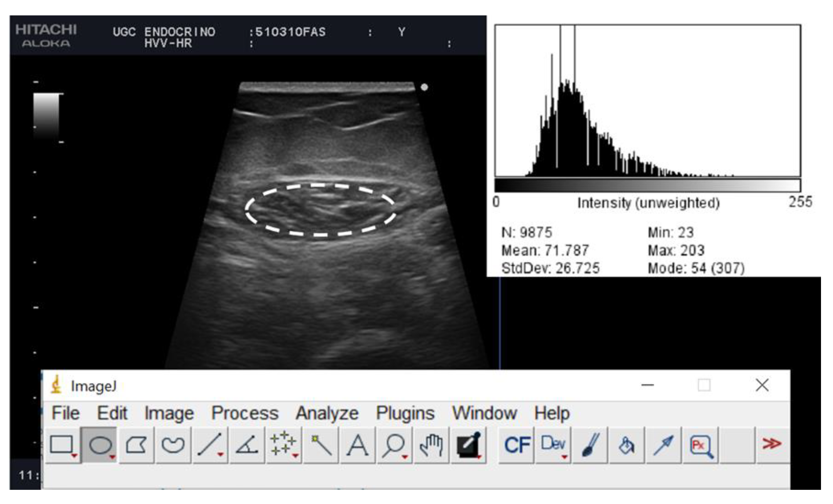Image resolution: width=833 pixels, height=504 pixels.
Task: Select the Wand tracing tool
Action: point(321,445)
